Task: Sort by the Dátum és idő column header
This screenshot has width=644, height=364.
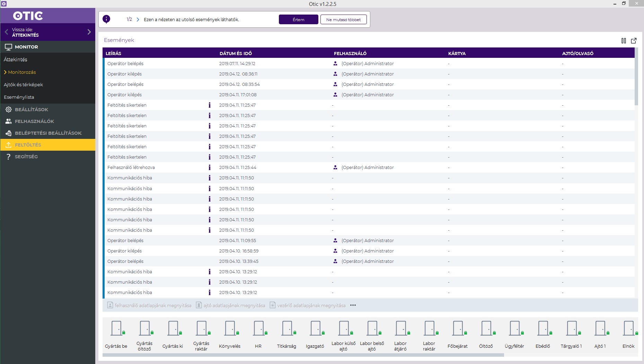Action: click(x=236, y=53)
